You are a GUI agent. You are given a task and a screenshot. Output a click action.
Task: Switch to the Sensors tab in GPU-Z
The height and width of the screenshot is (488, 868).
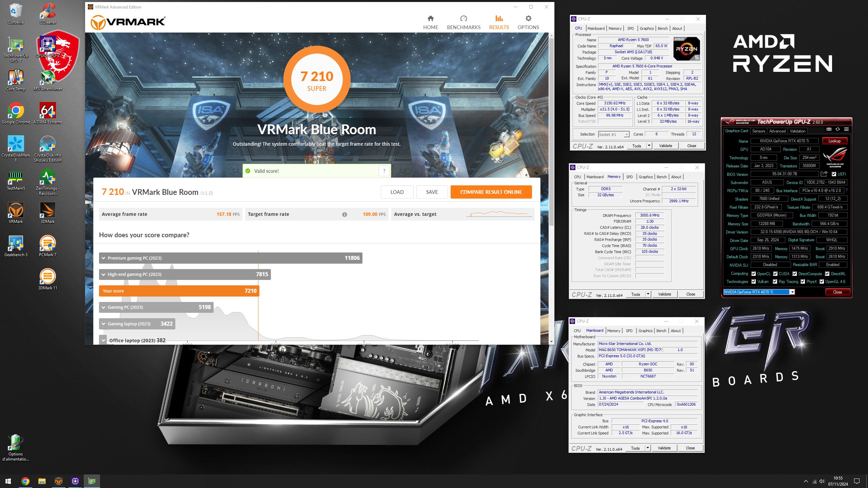pyautogui.click(x=758, y=131)
